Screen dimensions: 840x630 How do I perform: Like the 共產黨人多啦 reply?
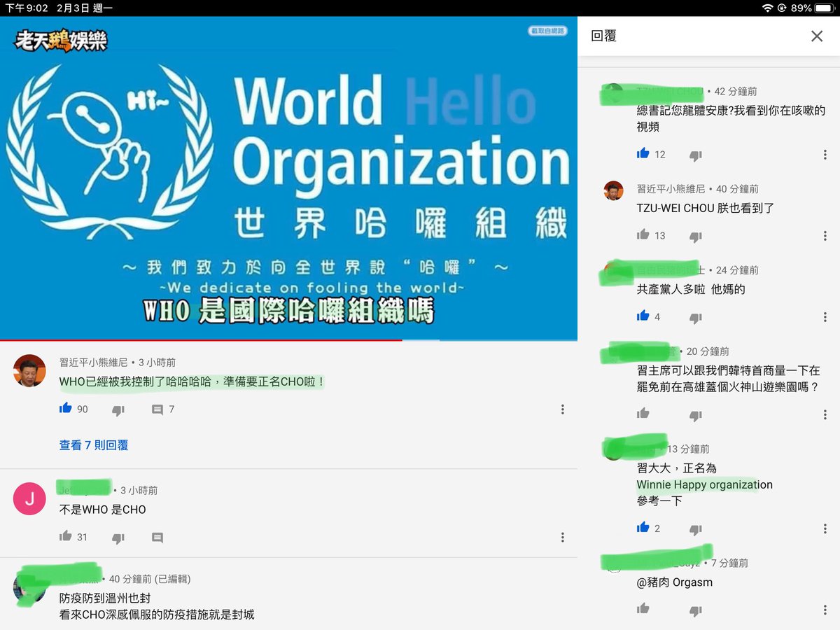coord(643,316)
